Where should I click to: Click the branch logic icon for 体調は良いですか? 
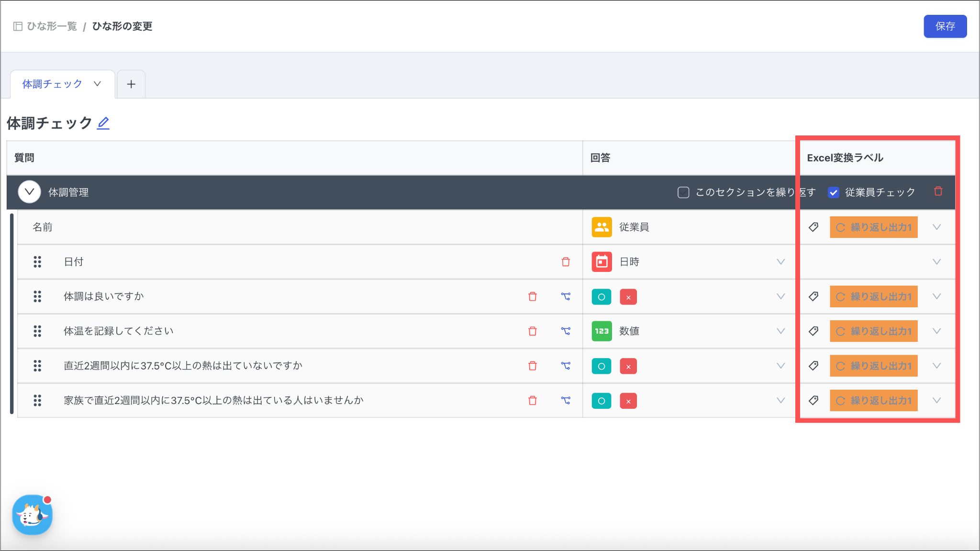[x=566, y=297]
